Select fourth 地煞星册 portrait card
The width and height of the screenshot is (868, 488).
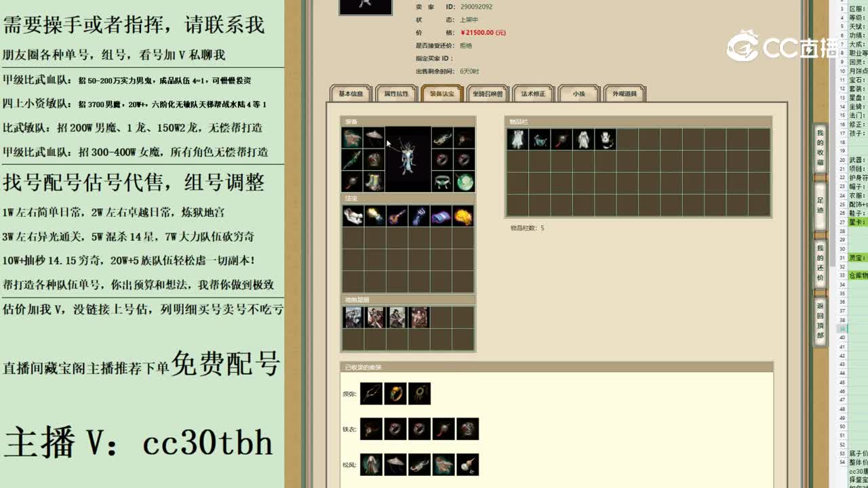point(420,317)
